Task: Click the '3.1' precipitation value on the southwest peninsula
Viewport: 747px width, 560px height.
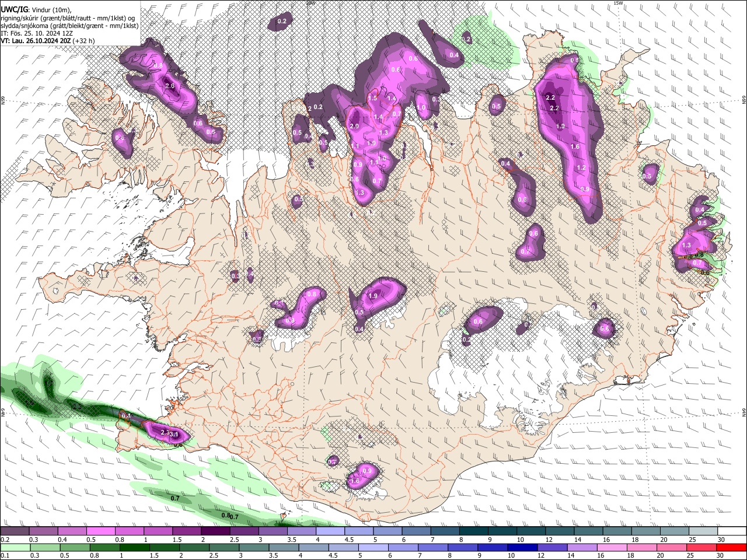Action: point(174,434)
